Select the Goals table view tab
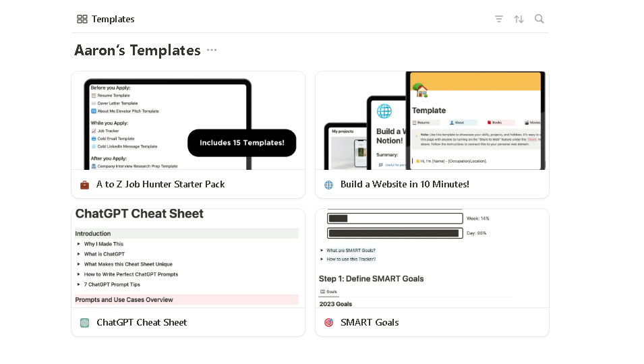This screenshot has width=644, height=364. click(328, 292)
